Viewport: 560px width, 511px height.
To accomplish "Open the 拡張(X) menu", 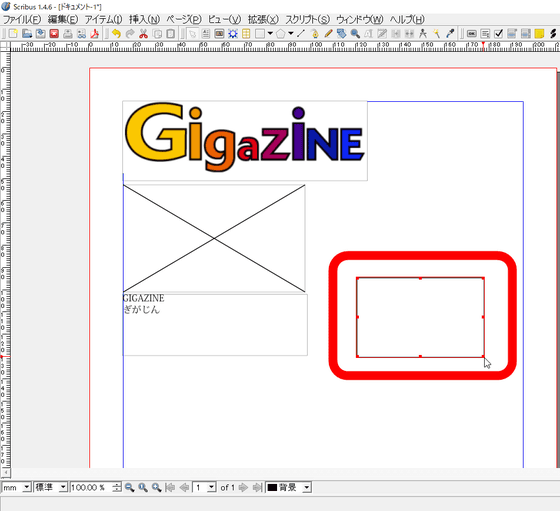I will pyautogui.click(x=263, y=19).
